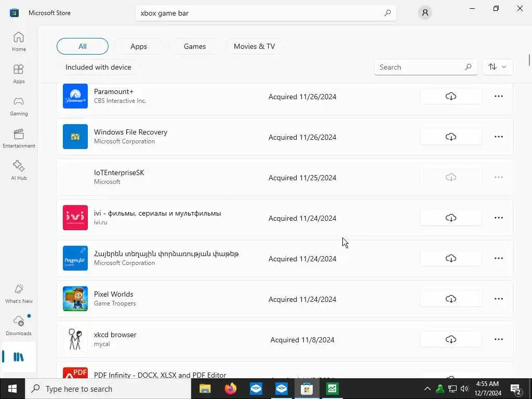Image resolution: width=532 pixels, height=399 pixels.
Task: Open the notification center in taskbar
Action: pyautogui.click(x=516, y=389)
